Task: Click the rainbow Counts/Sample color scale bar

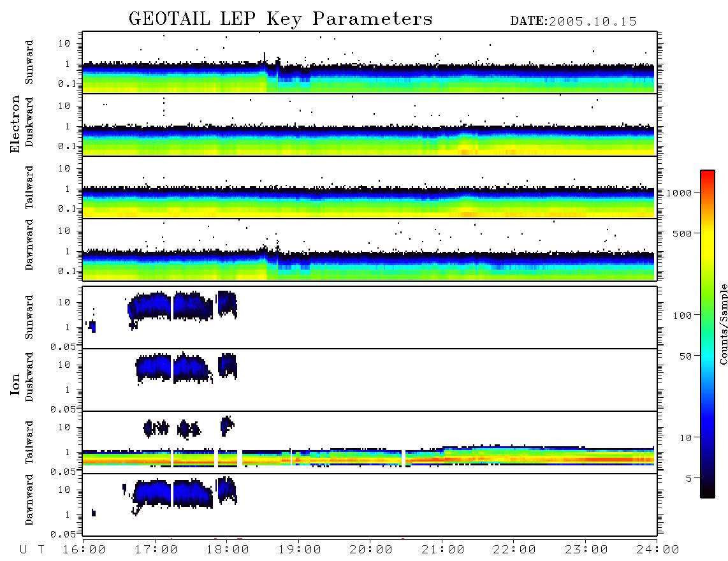Action: (x=707, y=334)
